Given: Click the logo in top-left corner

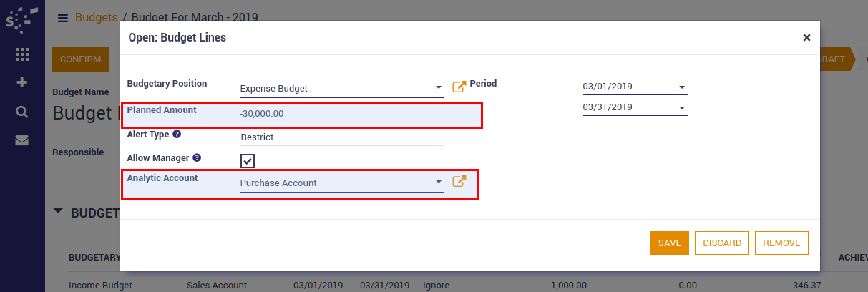Looking at the screenshot, I should point(21,19).
